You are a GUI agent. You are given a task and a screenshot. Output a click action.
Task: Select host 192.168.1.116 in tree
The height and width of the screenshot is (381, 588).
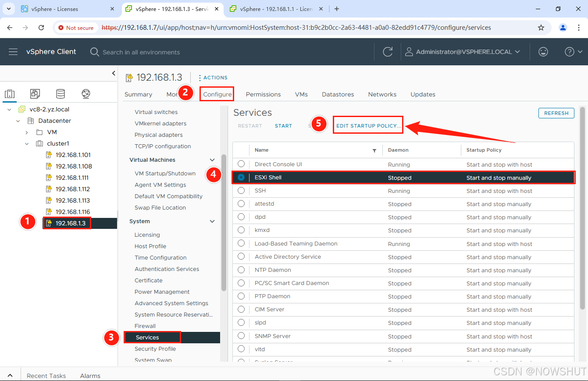point(73,212)
